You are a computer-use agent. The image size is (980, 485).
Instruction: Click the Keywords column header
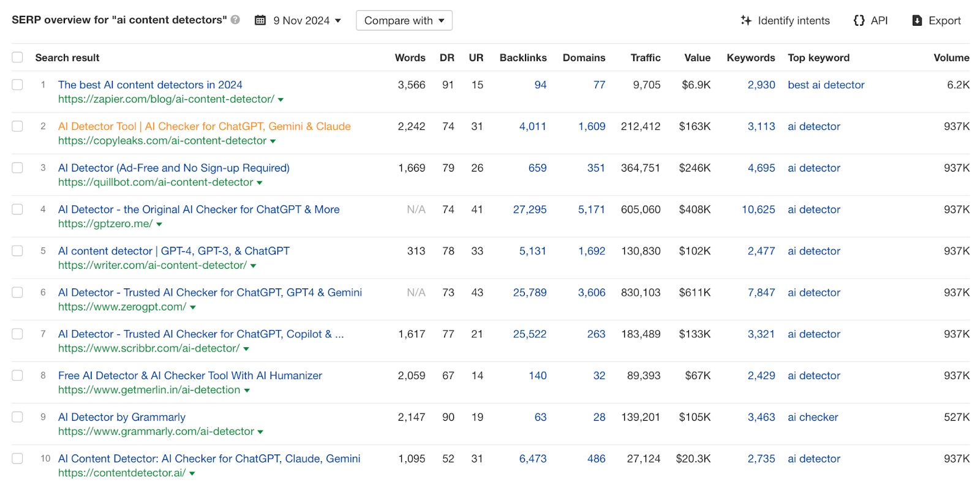pos(751,58)
